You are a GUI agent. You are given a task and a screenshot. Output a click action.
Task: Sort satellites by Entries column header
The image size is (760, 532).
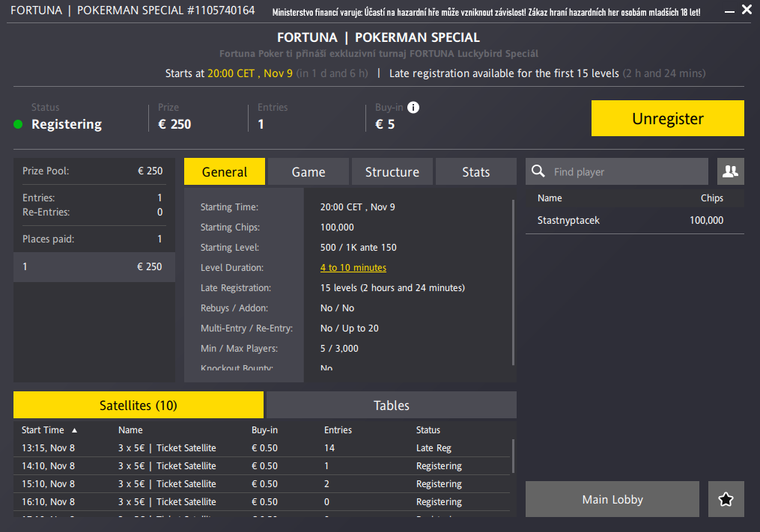point(338,429)
